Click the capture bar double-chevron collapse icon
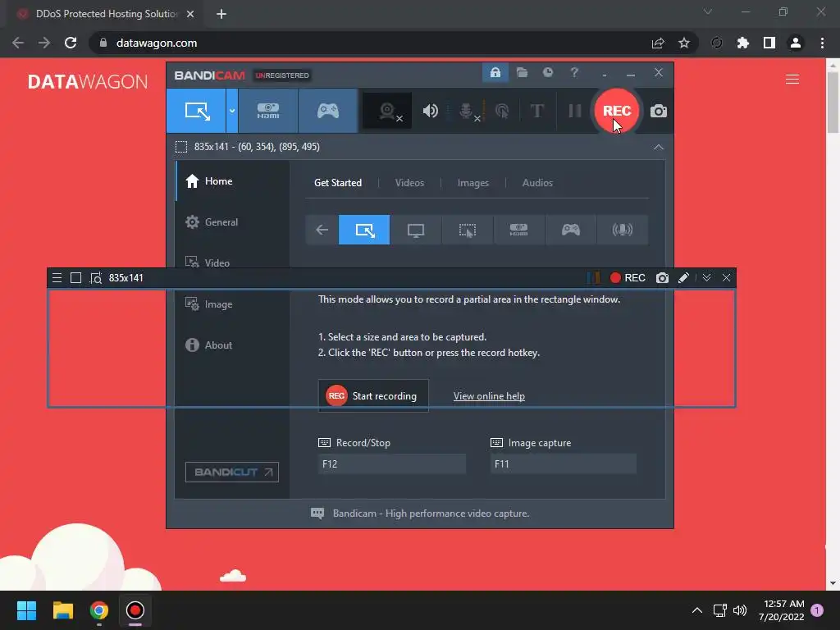The height and width of the screenshot is (630, 840). (706, 277)
